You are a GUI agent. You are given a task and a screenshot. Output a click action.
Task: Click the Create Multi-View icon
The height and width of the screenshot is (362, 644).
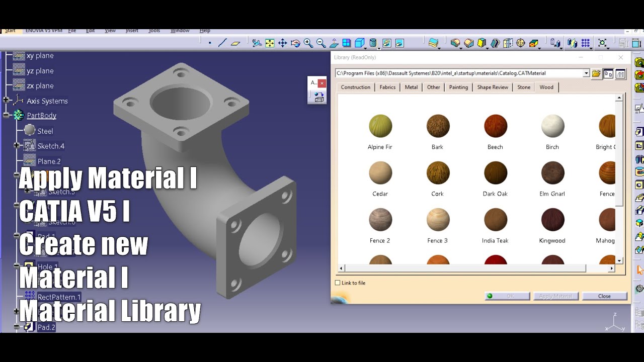pos(347,43)
